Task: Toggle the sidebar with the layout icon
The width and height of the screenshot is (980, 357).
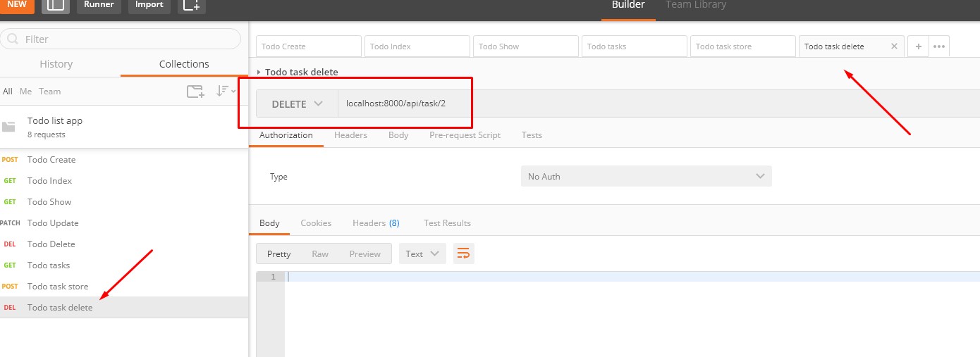Action: (55, 5)
